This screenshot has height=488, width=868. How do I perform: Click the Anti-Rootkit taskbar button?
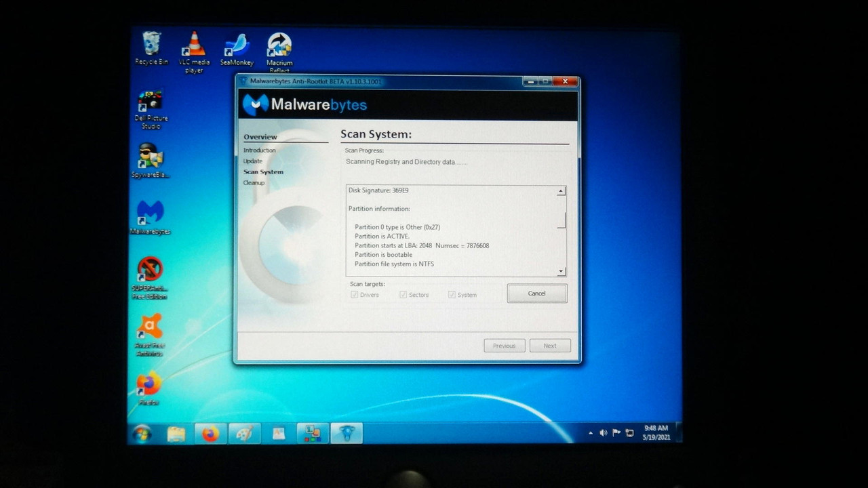click(347, 434)
